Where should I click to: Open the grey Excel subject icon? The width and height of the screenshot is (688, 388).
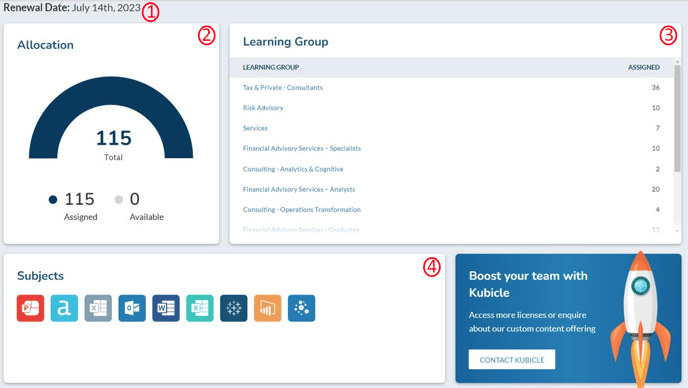coord(98,308)
